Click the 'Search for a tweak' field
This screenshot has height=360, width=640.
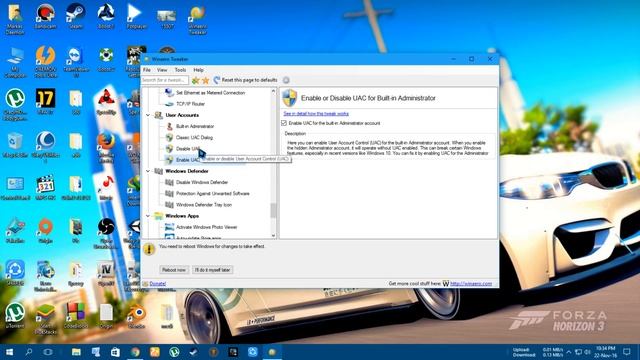tap(165, 80)
